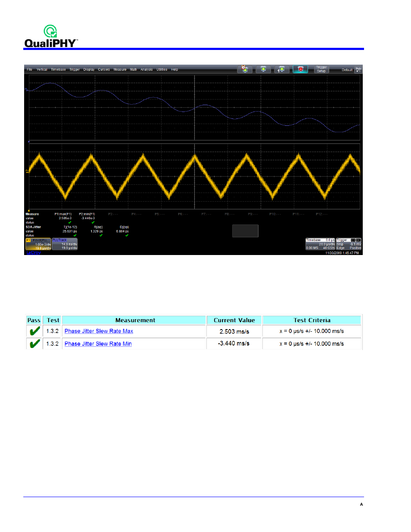Open the Analysis menu

pyautogui.click(x=146, y=69)
